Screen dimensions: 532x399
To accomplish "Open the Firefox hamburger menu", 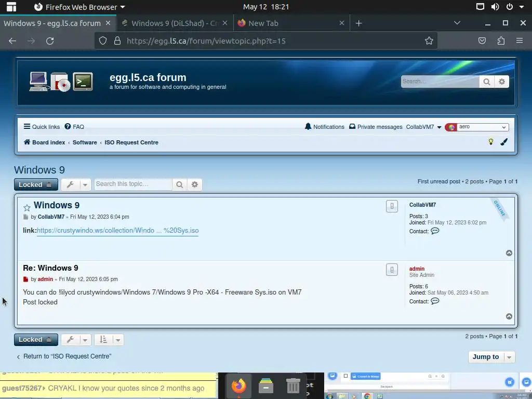I will click(520, 41).
